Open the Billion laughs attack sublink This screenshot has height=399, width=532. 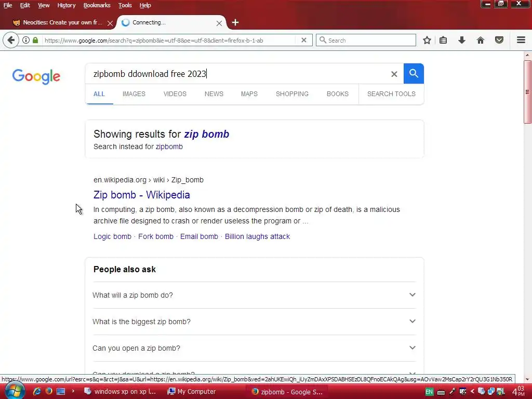pos(257,236)
